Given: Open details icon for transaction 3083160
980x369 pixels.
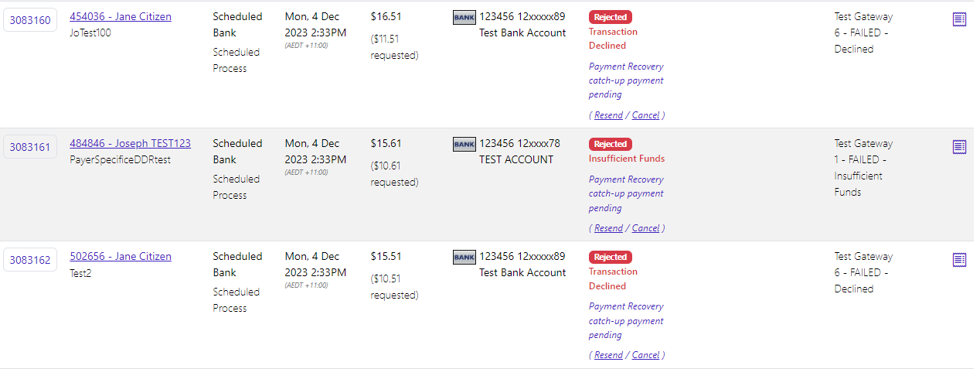Looking at the screenshot, I should click(959, 19).
